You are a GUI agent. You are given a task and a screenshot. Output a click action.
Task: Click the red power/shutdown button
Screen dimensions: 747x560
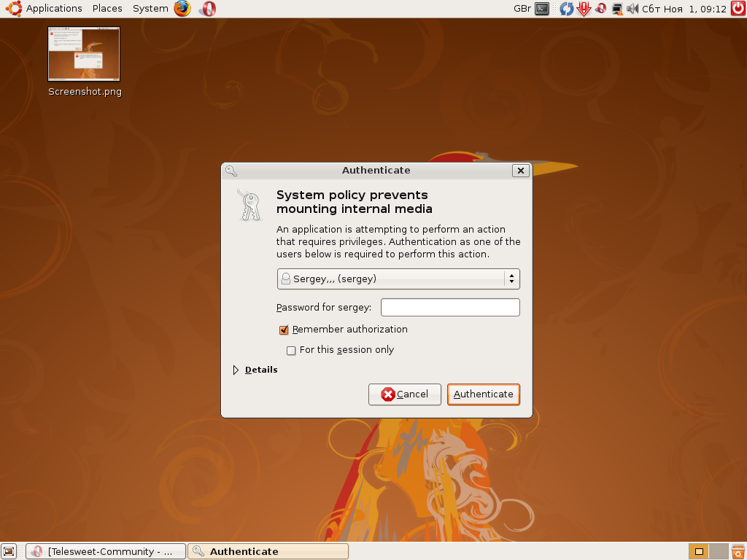738,9
